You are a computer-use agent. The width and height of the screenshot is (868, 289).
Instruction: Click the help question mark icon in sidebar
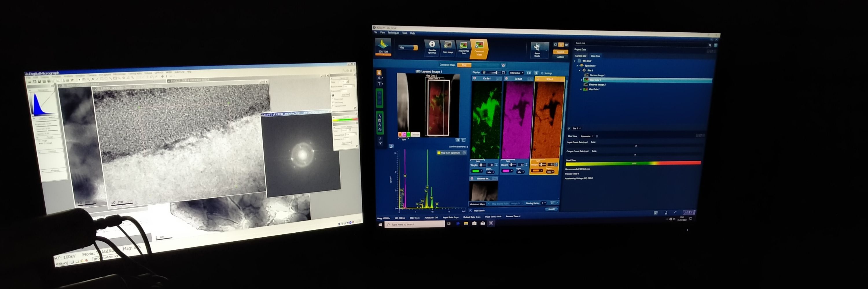coord(380,144)
